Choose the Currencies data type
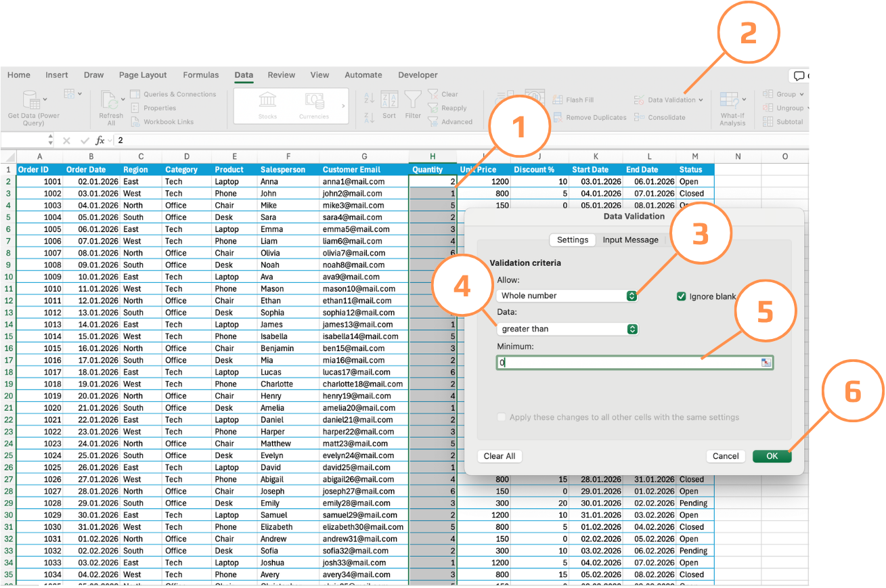Screen dimensions: 886x588 314,106
